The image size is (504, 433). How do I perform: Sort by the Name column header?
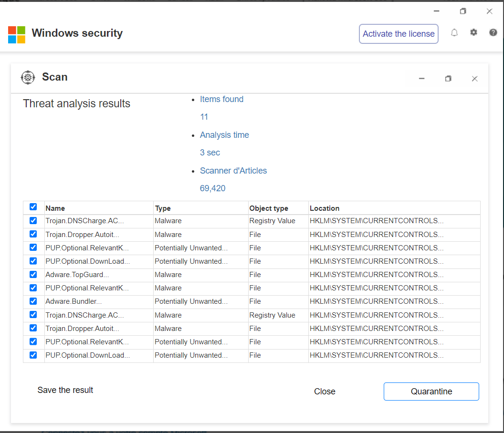pos(55,208)
